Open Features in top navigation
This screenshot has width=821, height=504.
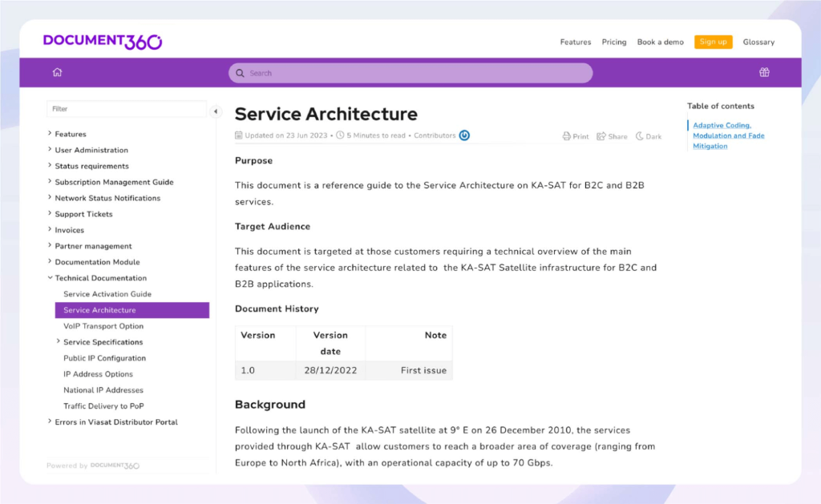coord(576,42)
